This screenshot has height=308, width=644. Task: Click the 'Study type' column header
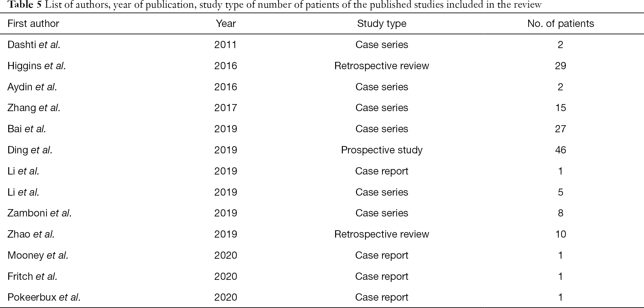tap(382, 24)
